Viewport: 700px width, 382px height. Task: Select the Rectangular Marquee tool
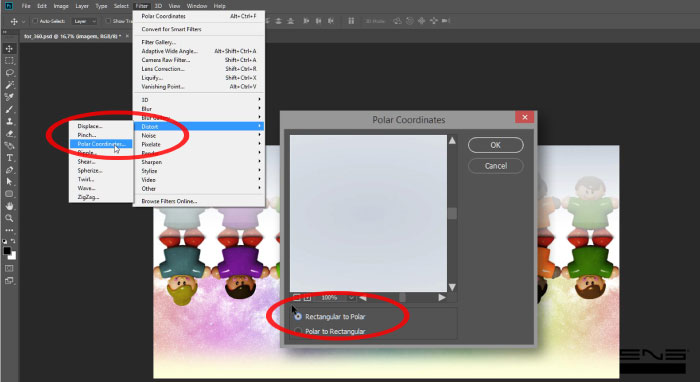(9, 61)
